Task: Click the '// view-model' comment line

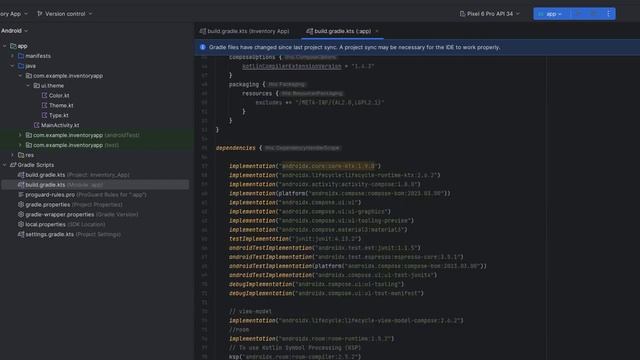Action: coord(250,311)
